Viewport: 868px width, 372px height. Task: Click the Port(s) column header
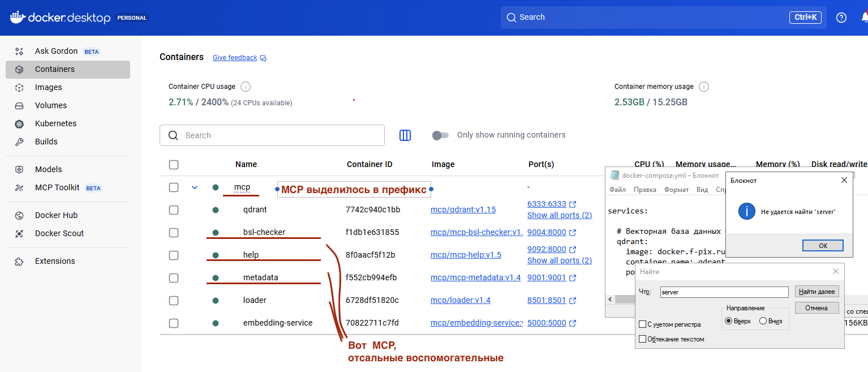tap(541, 164)
